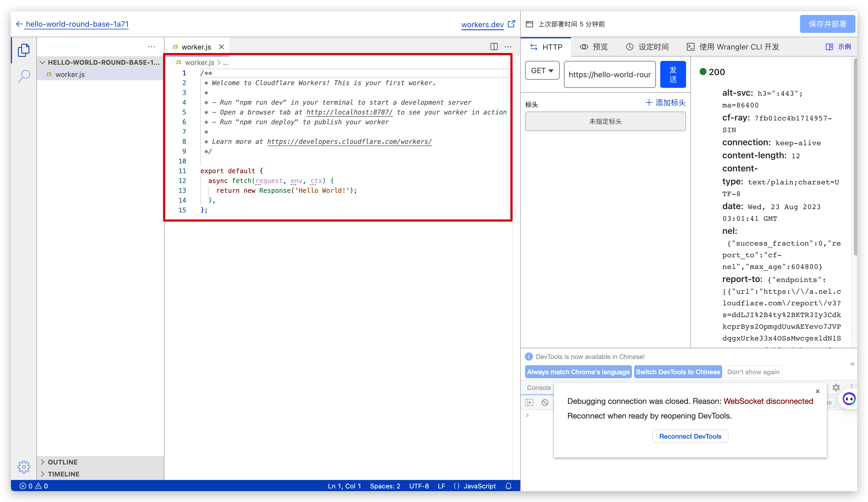Toggle the console sidebar icon
Image resolution: width=868 pixels, height=502 pixels.
coord(529,402)
